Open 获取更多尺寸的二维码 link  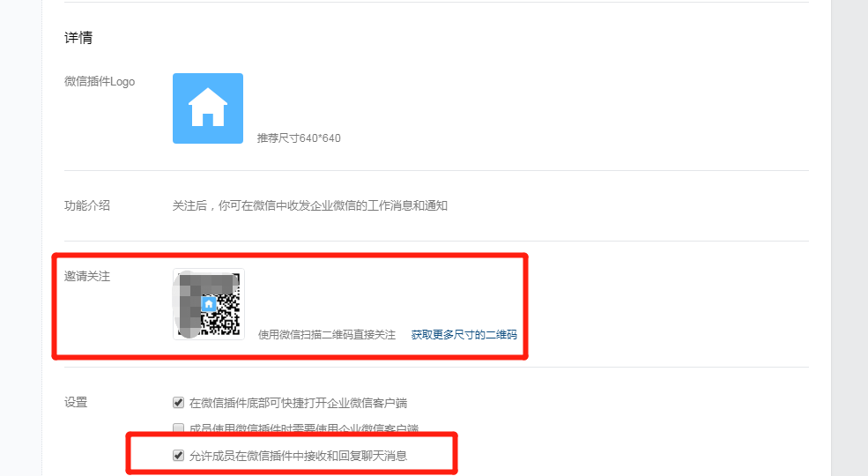[464, 335]
